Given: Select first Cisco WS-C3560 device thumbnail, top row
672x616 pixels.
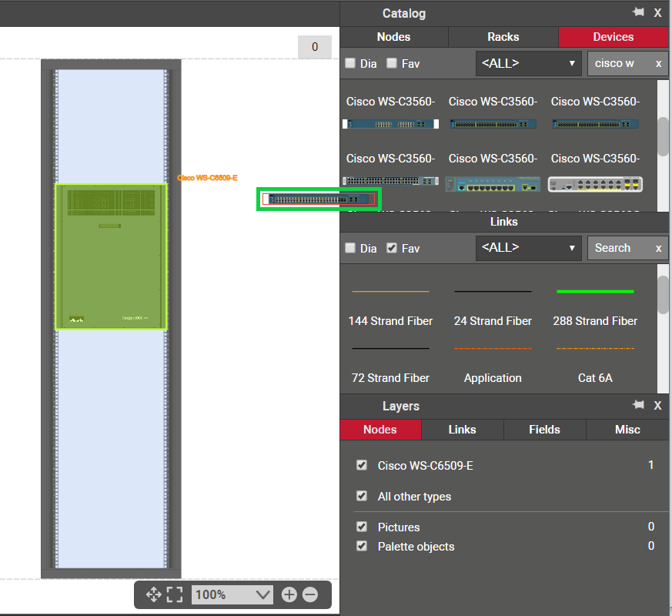Looking at the screenshot, I should (390, 124).
